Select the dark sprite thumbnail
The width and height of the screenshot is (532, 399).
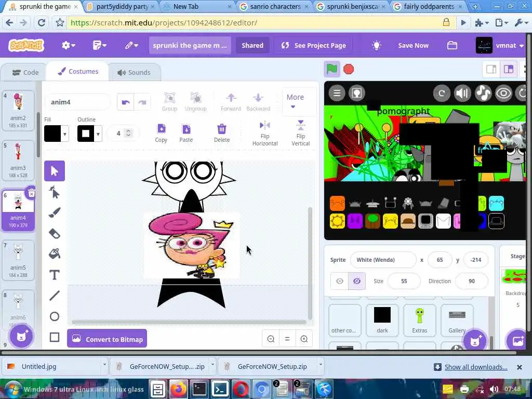point(382,320)
